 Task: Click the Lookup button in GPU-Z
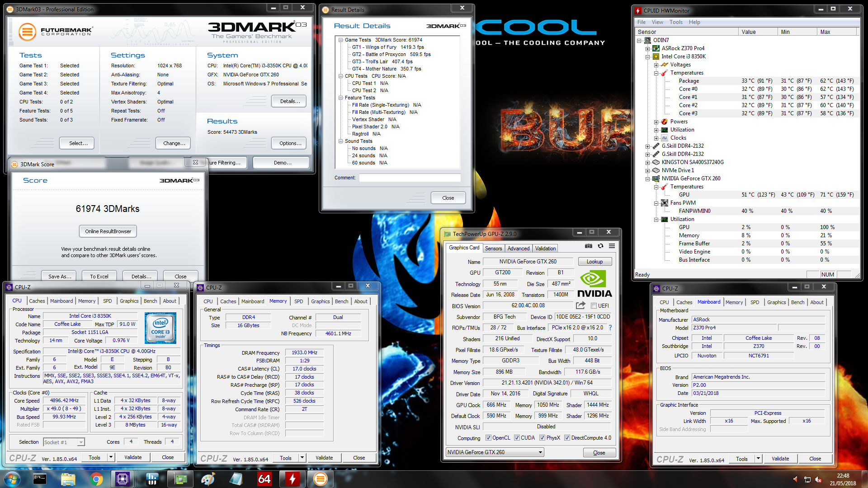pos(594,262)
